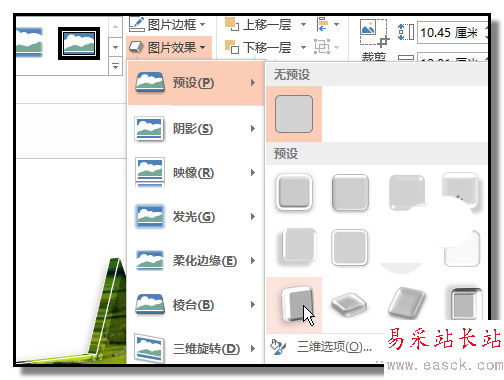Choose third preset in first row

(407, 192)
